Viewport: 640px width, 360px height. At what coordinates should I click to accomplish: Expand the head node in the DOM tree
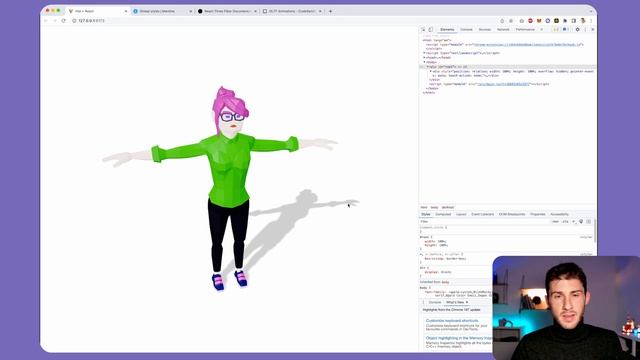click(x=424, y=58)
